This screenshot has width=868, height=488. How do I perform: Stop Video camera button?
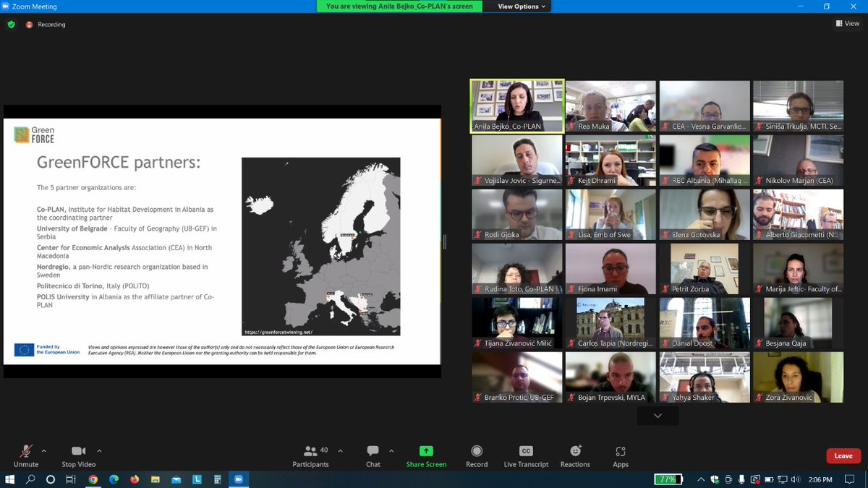pos(78,456)
